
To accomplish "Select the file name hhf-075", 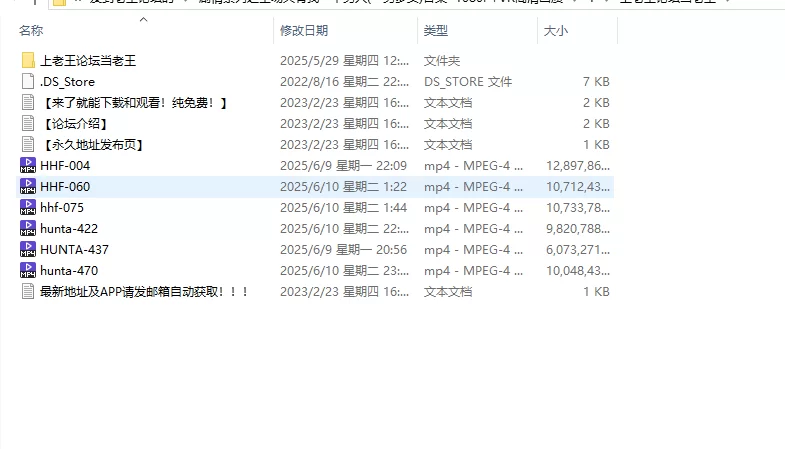I will pos(62,207).
